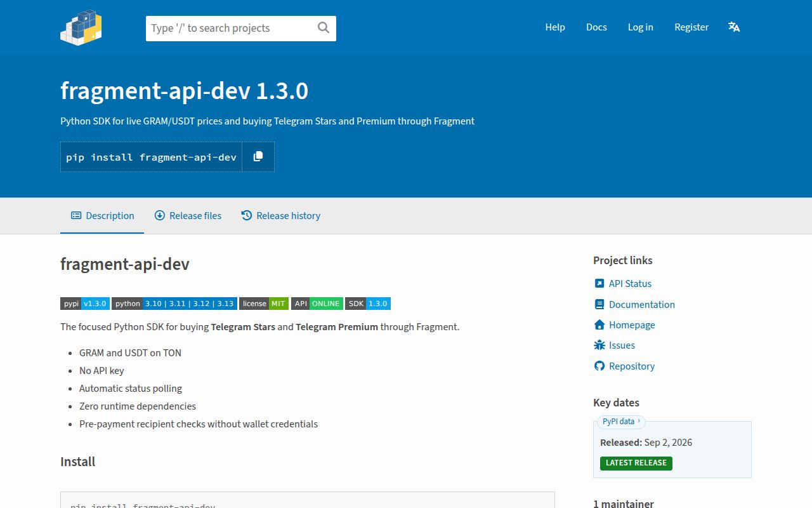Switch to the Description tab
This screenshot has height=508, width=812.
tap(102, 216)
